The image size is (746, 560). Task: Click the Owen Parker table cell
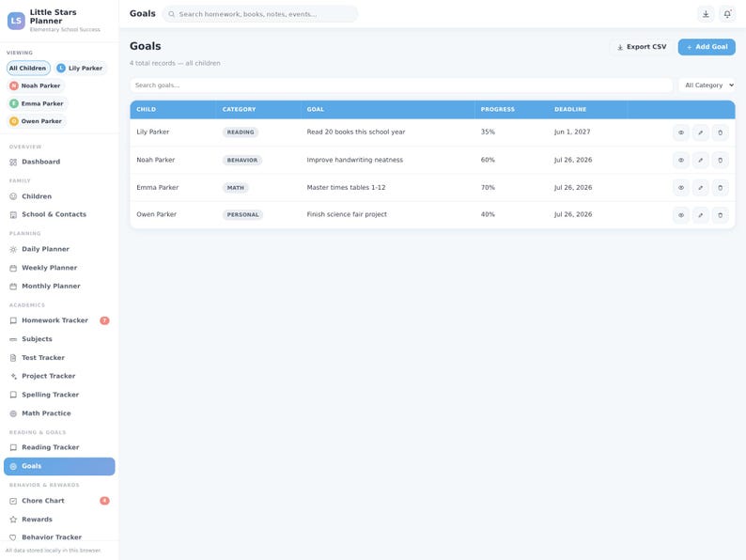tap(157, 214)
